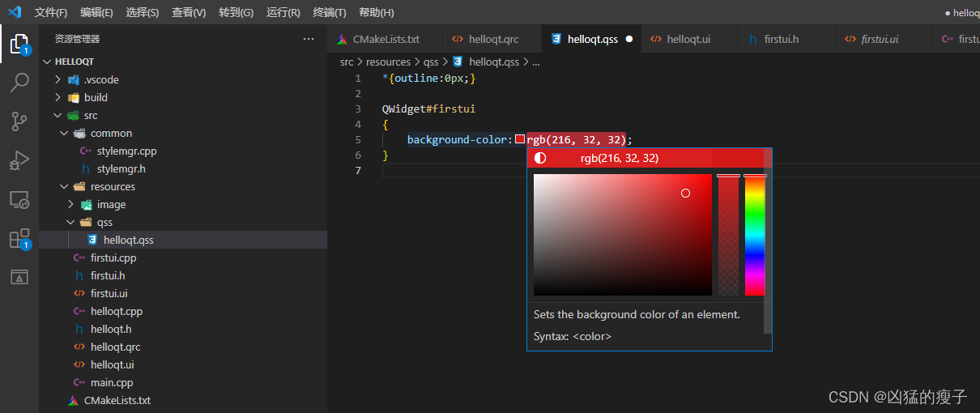Open the Source Control view
Image resolution: width=980 pixels, height=413 pixels.
point(19,121)
